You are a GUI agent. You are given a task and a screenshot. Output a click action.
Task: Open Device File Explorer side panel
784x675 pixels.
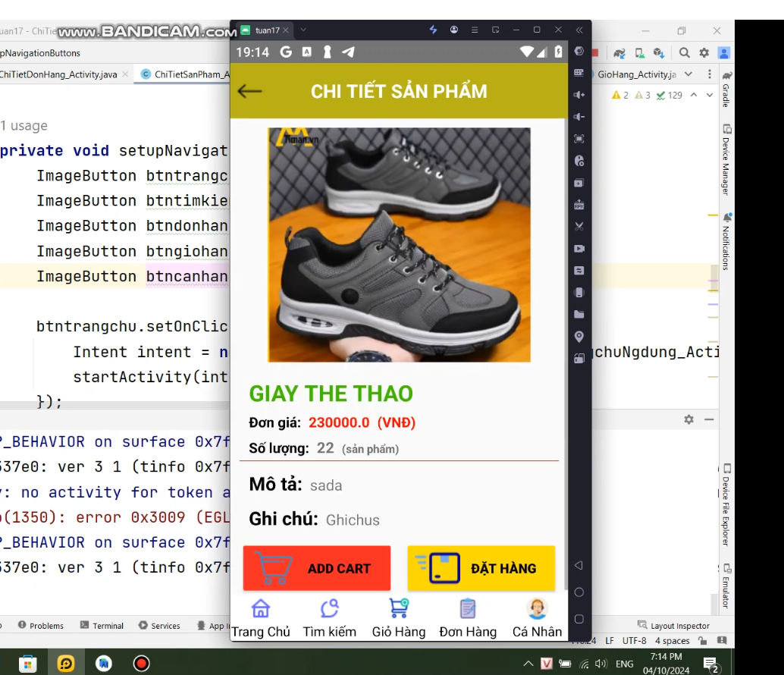(x=726, y=505)
